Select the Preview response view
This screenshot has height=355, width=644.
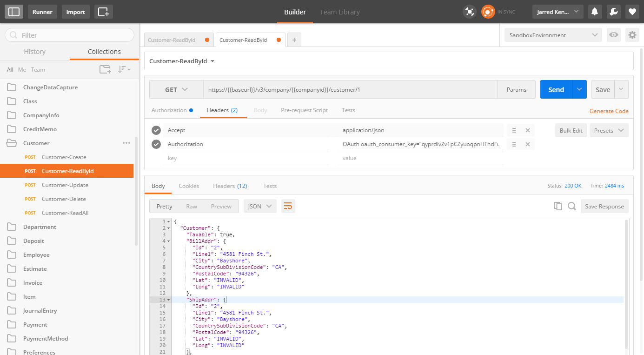[221, 206]
